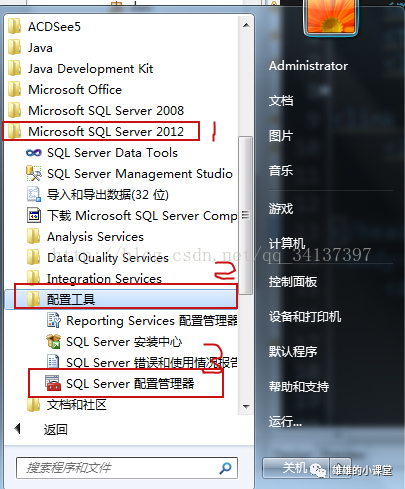Click the 配置工具 folder icon

point(33,299)
